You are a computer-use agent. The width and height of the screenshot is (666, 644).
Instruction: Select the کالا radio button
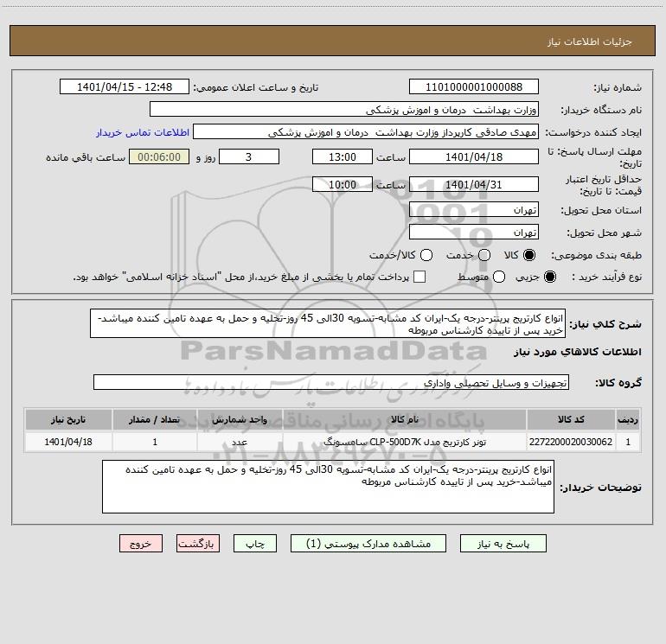(x=529, y=255)
